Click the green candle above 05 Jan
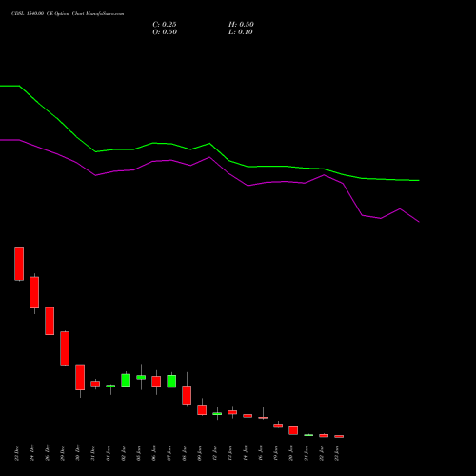Viewport: 476px width, 476px height. pos(141,377)
